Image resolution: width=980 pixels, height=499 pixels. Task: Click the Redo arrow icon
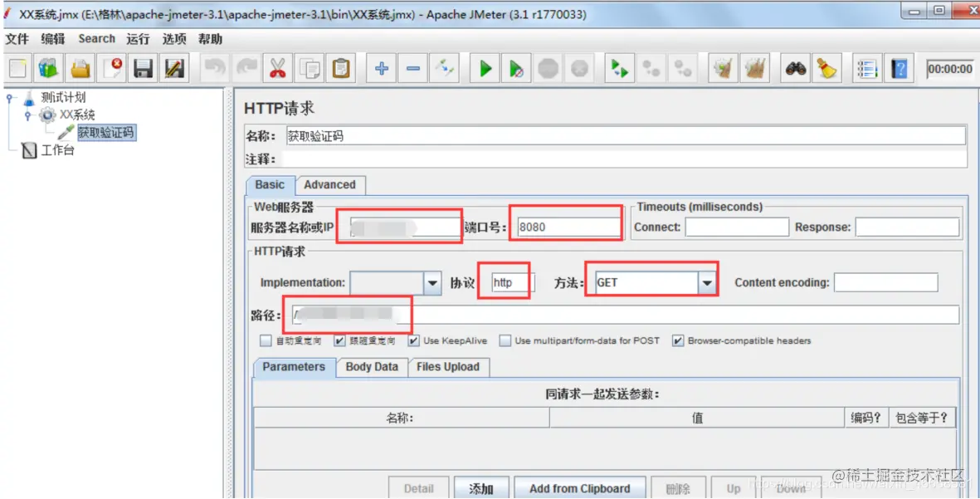click(246, 68)
